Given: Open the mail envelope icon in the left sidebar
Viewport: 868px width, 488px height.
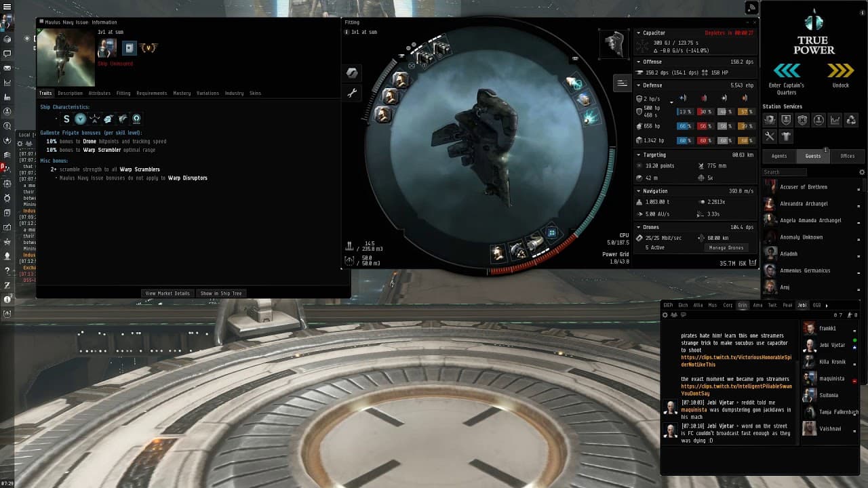Looking at the screenshot, I should (7, 68).
